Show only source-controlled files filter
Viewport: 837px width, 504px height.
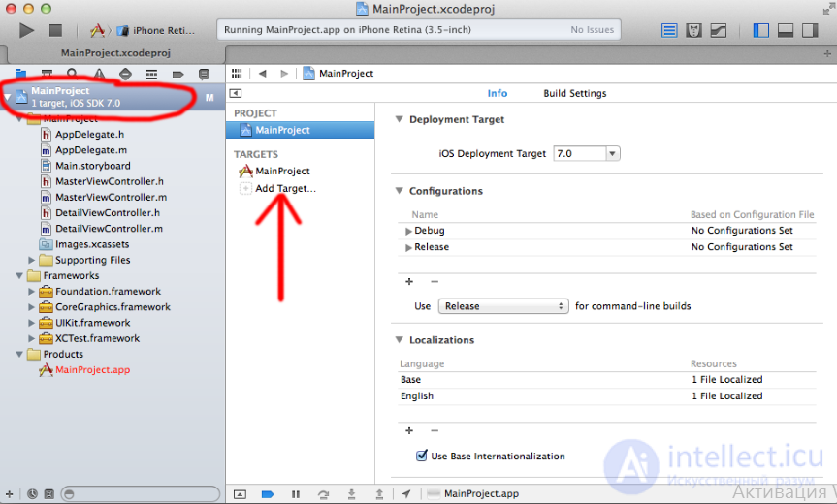[x=48, y=494]
